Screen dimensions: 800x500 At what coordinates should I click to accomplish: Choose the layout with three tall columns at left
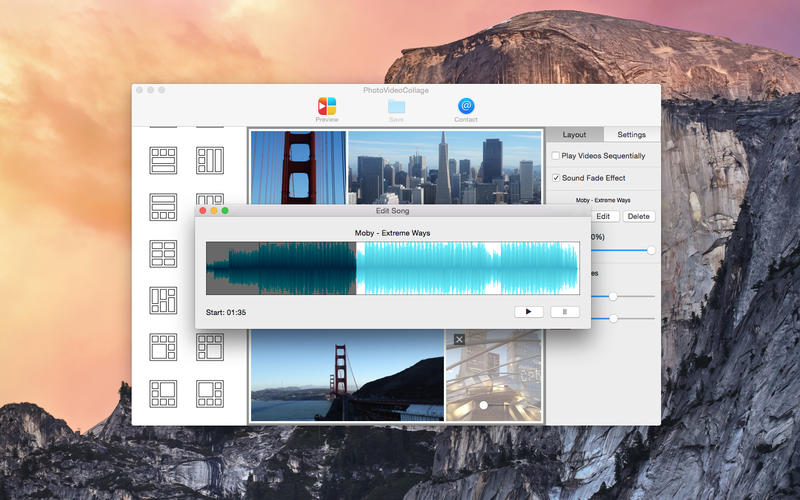pyautogui.click(x=163, y=299)
